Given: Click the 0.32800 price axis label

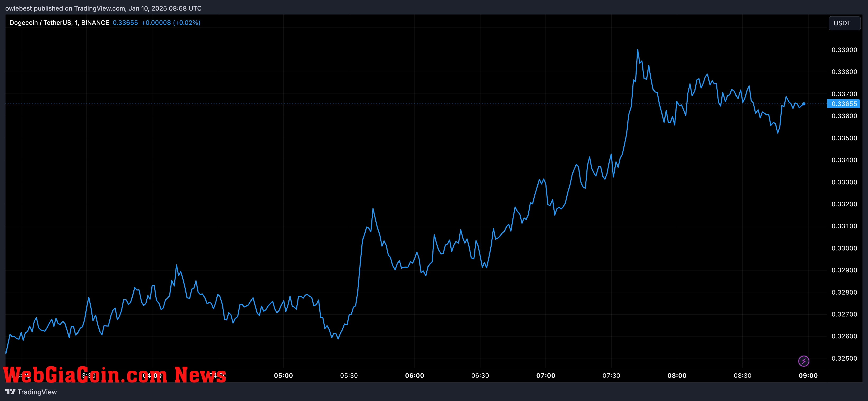Looking at the screenshot, I should [844, 292].
